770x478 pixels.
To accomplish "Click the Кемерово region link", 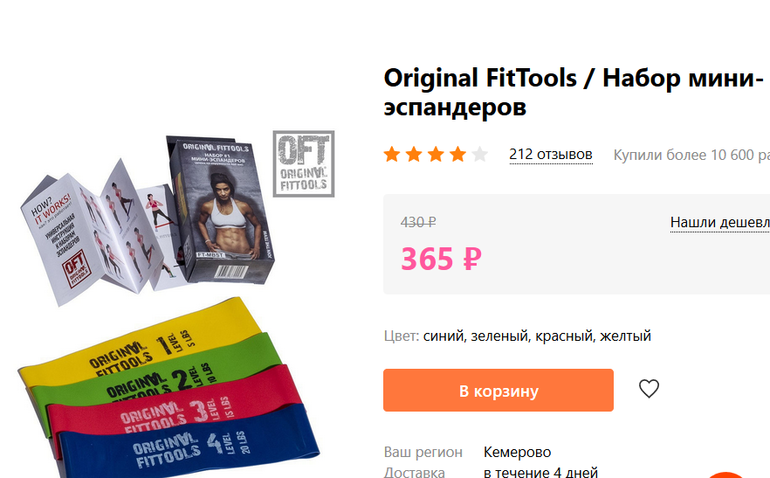I will [x=517, y=452].
